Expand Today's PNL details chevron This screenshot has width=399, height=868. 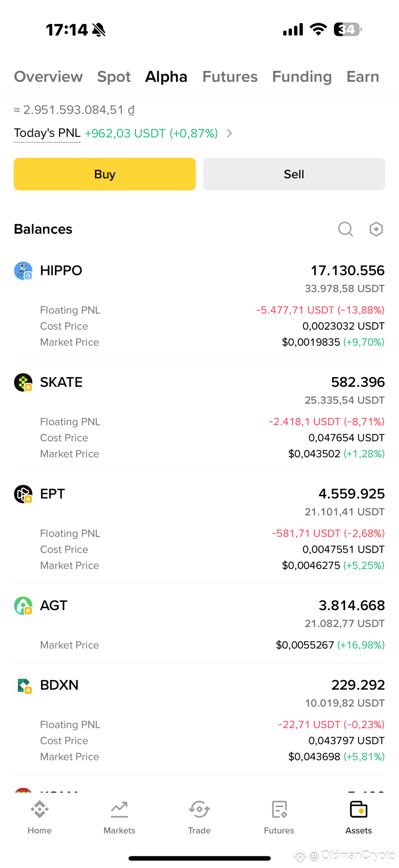click(x=229, y=133)
